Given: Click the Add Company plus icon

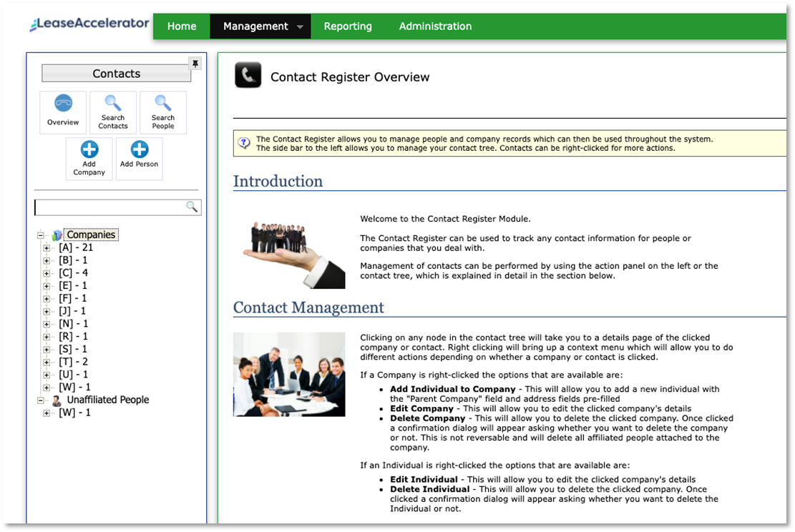Looking at the screenshot, I should pos(89,149).
